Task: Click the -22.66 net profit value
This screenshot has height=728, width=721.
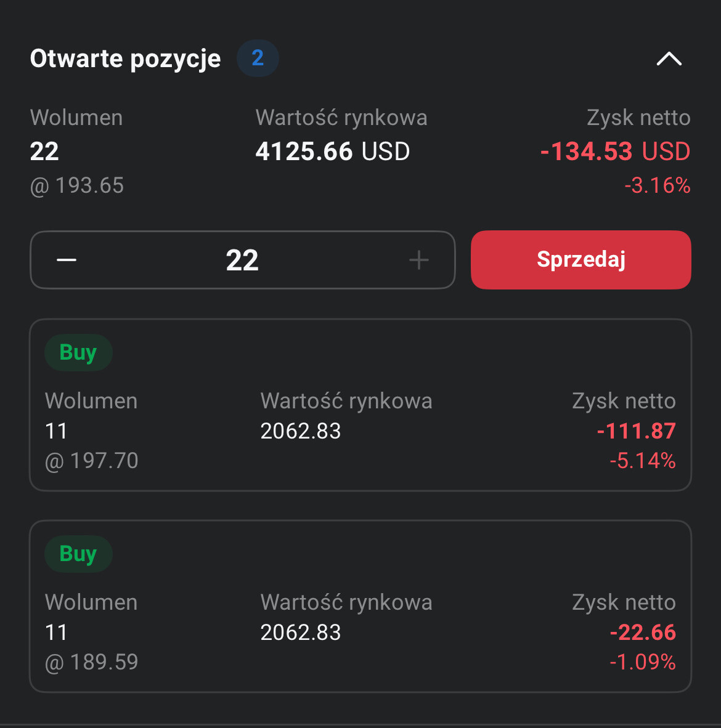Action: click(x=642, y=633)
